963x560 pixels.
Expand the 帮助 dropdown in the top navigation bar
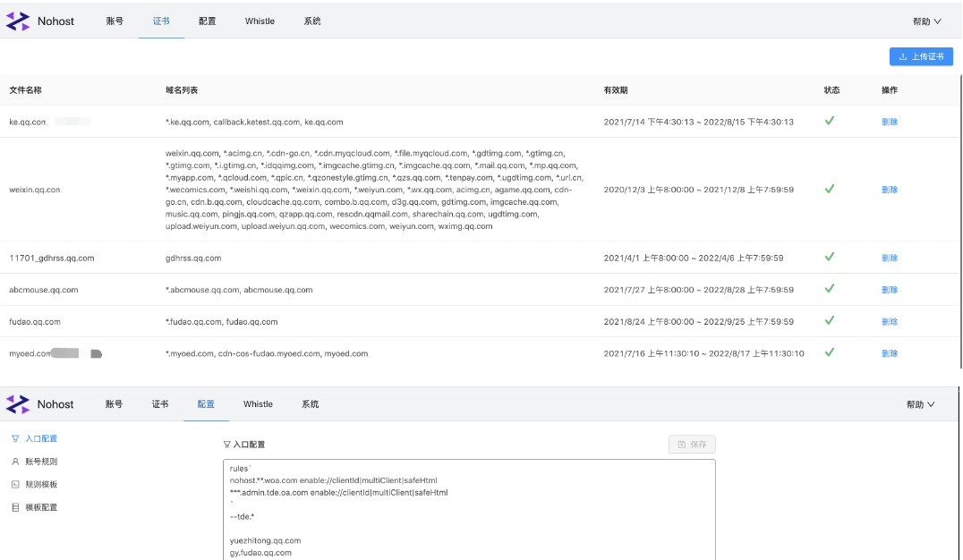(927, 21)
